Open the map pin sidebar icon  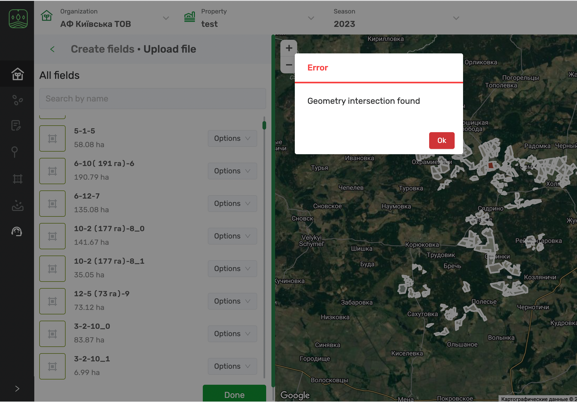click(x=15, y=152)
